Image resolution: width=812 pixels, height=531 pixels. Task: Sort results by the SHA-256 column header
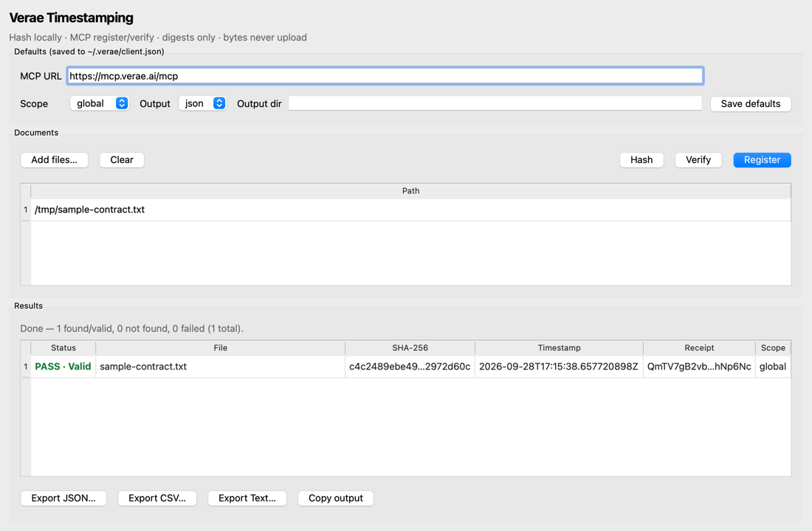[x=410, y=348]
